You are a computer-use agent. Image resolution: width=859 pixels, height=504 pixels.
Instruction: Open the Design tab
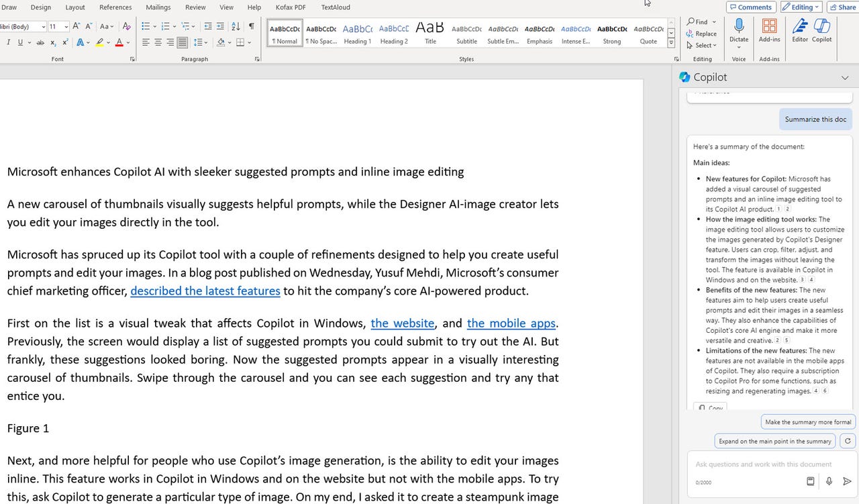(41, 7)
